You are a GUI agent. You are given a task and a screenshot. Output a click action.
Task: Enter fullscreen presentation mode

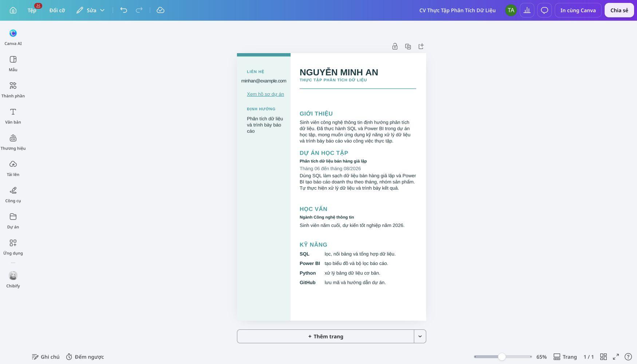tap(616, 357)
